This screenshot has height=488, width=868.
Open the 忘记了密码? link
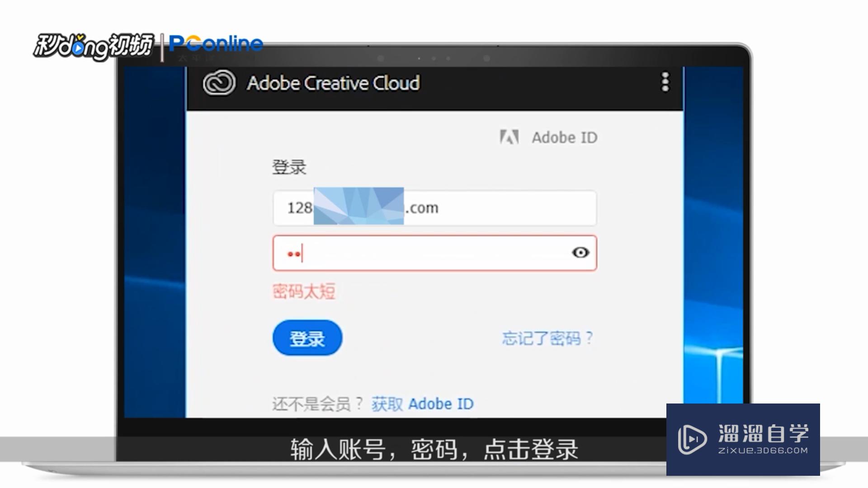[x=547, y=338]
